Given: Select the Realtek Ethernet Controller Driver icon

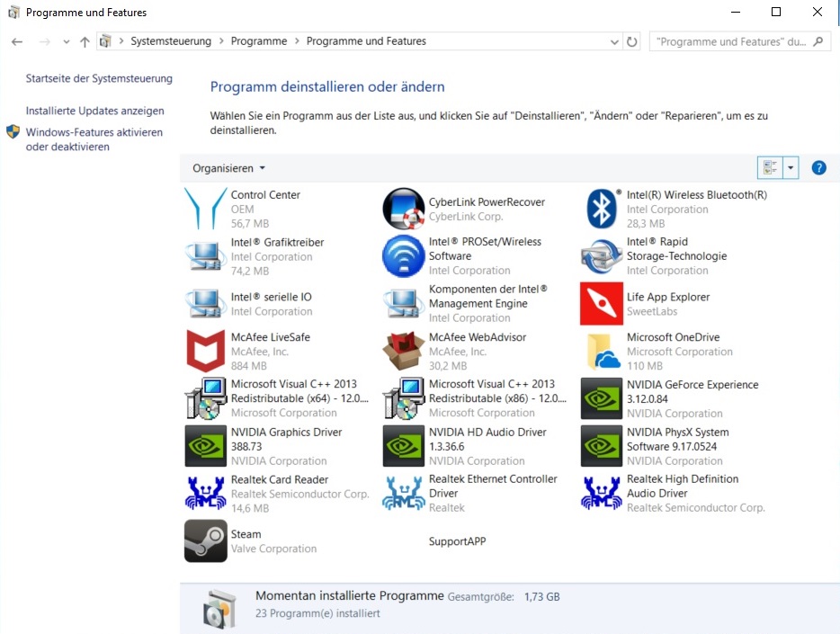Looking at the screenshot, I should [x=404, y=493].
